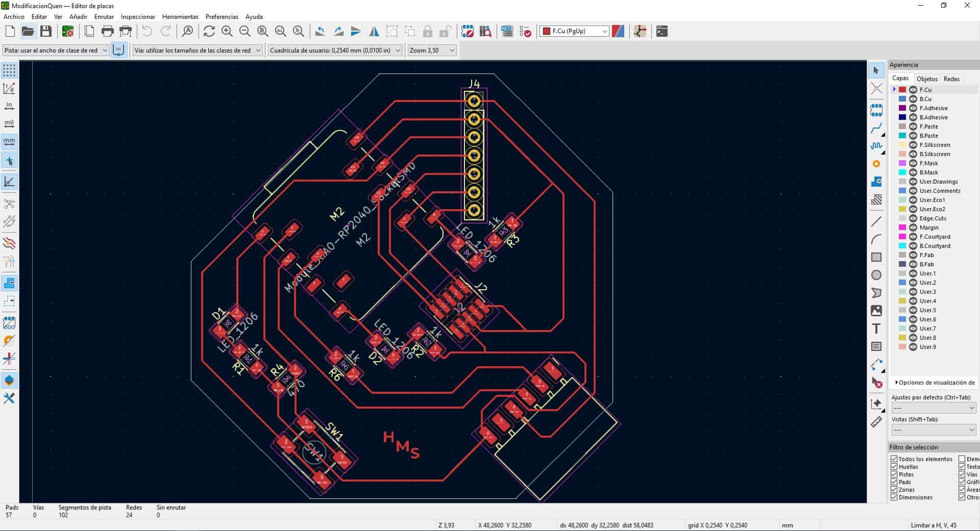The height and width of the screenshot is (531, 980).
Task: Switch units to millimeters icon
Action: [x=9, y=141]
